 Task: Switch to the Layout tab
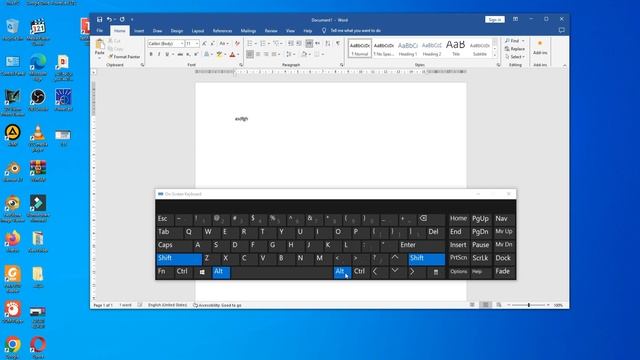(x=198, y=31)
